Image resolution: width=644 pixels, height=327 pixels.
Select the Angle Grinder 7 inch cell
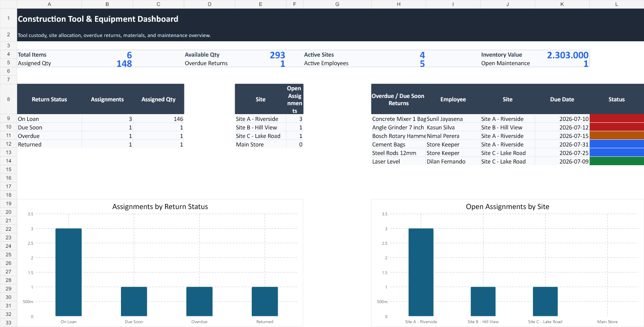pos(399,127)
